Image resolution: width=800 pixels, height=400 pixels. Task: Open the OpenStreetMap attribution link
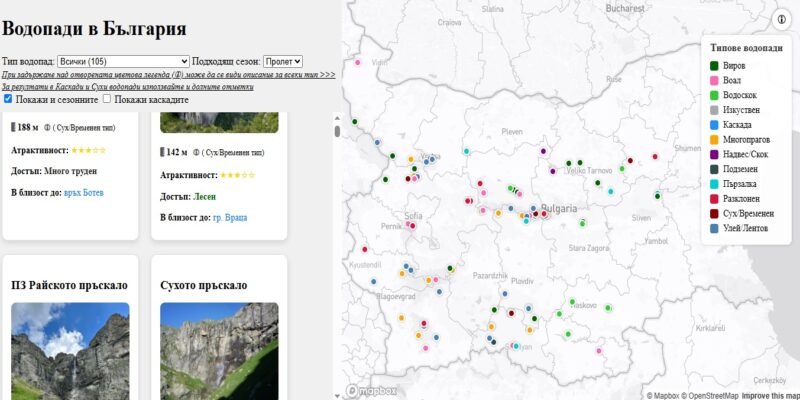pyautogui.click(x=712, y=395)
